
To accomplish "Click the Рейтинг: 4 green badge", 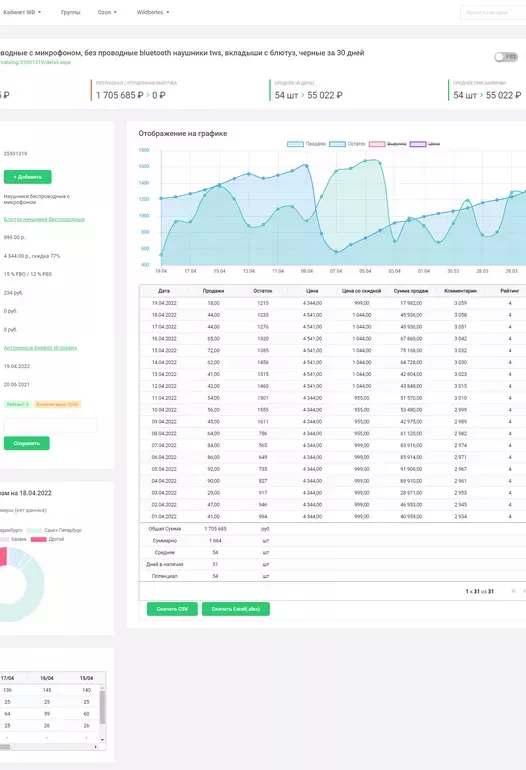I will coord(17,404).
